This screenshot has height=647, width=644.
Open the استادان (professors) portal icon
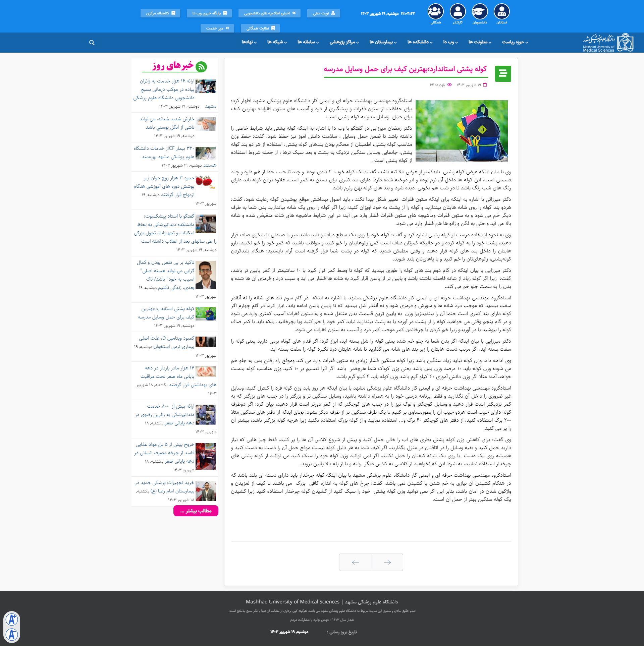pos(502,12)
